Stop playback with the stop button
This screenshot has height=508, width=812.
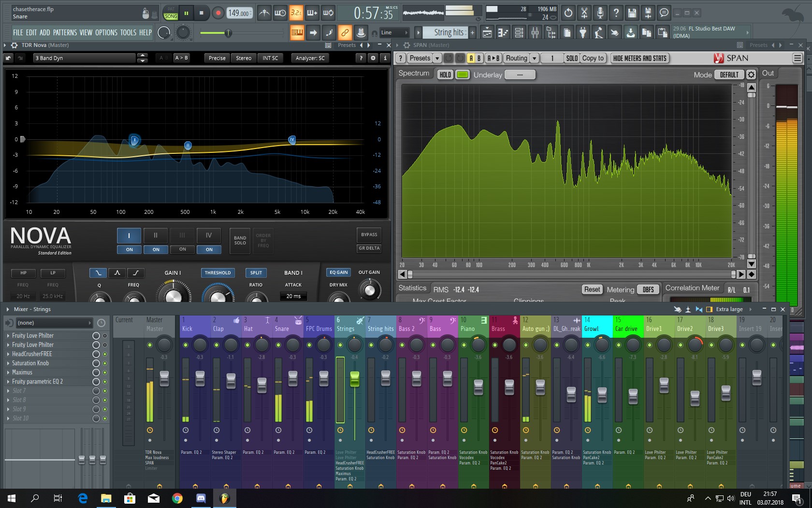[202, 13]
